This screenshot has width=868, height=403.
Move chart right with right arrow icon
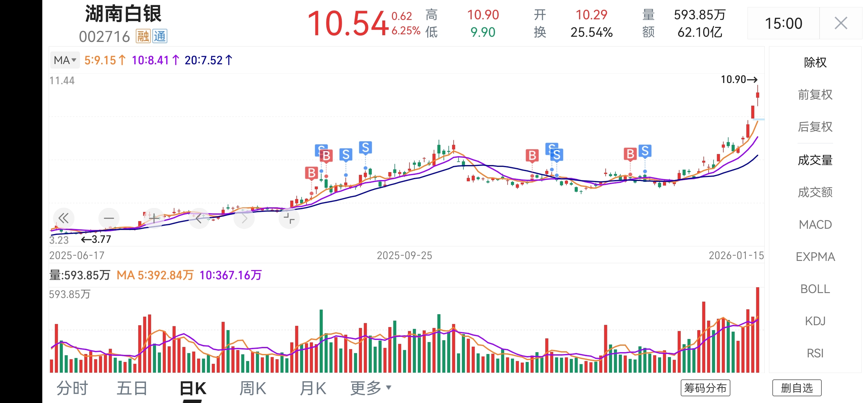pos(244,219)
